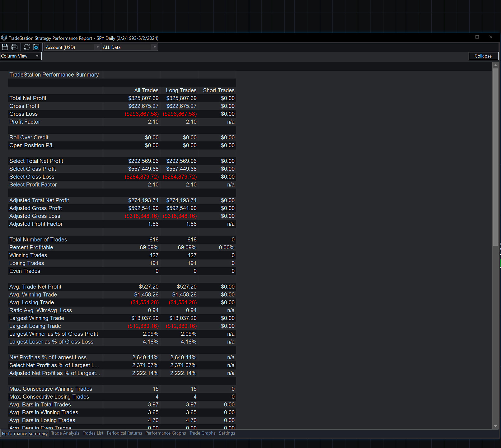Click the TradeStation logo in title bar
Screen dimensions: 501x448
(x=4, y=38)
